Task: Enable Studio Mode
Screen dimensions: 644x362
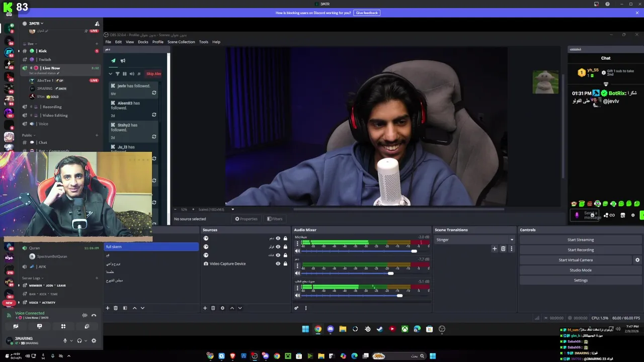Action: [581, 270]
